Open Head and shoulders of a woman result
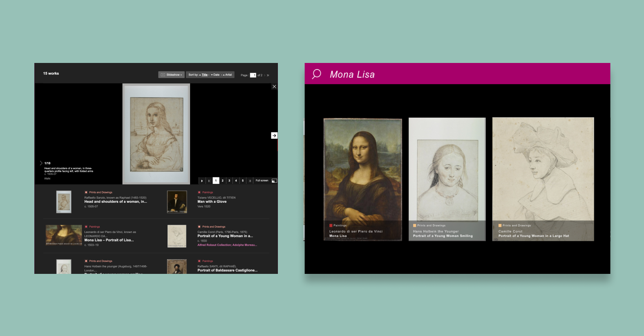644x336 pixels. tap(116, 202)
